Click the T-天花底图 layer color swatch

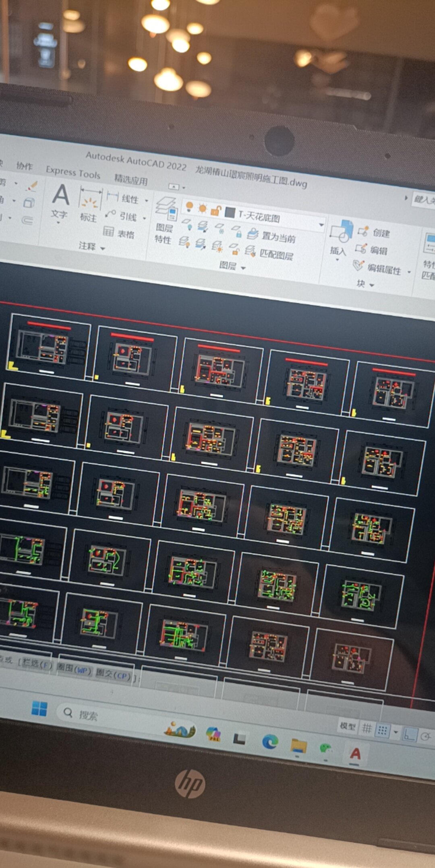[230, 212]
